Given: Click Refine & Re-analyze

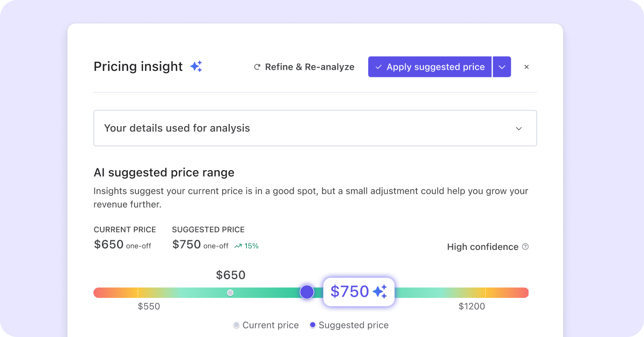Looking at the screenshot, I should point(304,67).
